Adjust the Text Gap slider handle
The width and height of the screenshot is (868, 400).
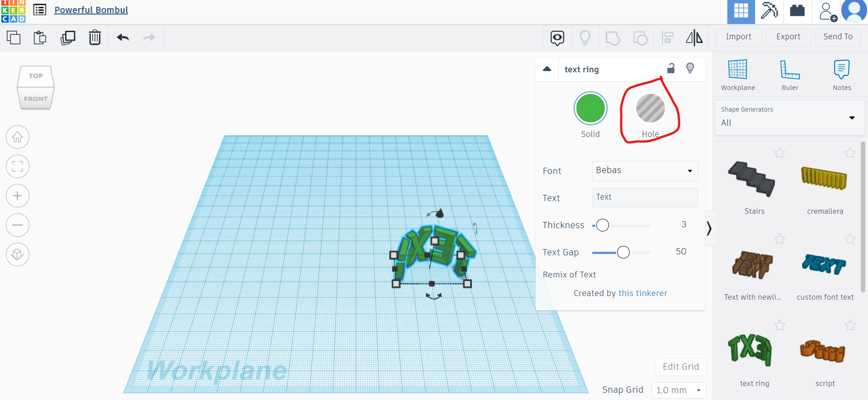(x=623, y=252)
